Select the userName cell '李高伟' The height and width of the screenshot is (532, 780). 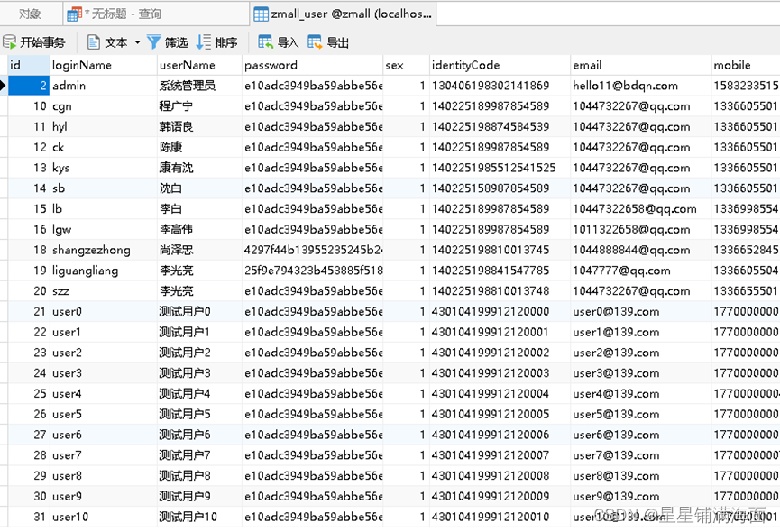click(x=199, y=229)
